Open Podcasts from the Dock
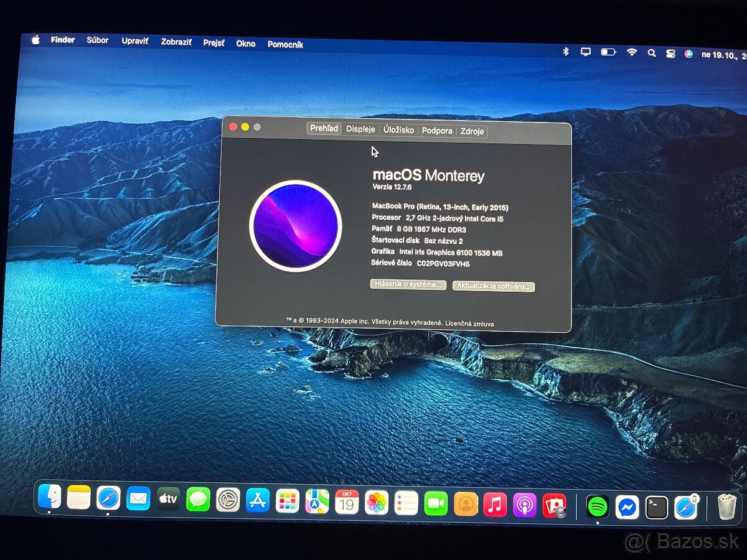This screenshot has width=747, height=560. (525, 505)
